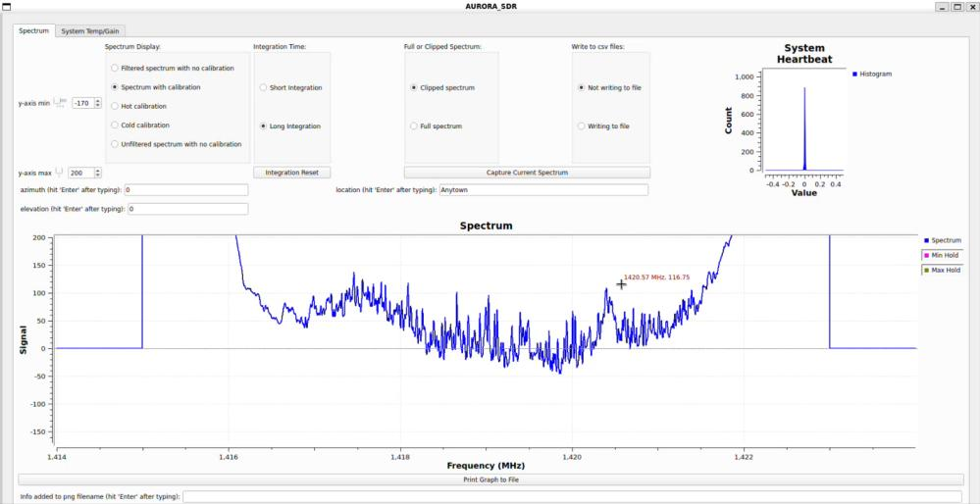Click the y-axis min value field

pos(83,103)
